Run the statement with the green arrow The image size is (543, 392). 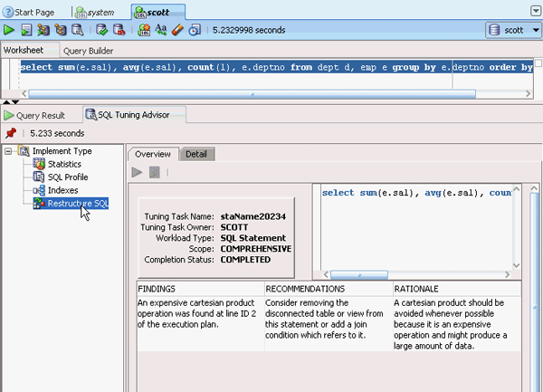(x=10, y=30)
